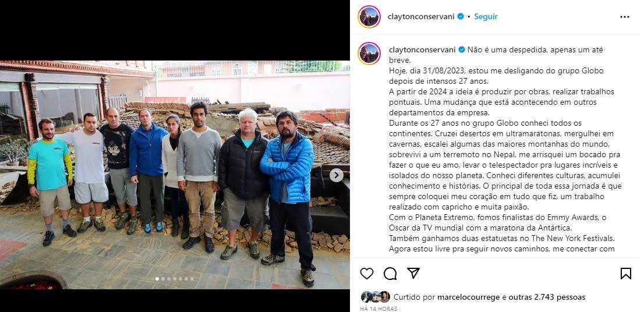Share post via paper plane icon
The image size is (644, 312).
[413, 273]
